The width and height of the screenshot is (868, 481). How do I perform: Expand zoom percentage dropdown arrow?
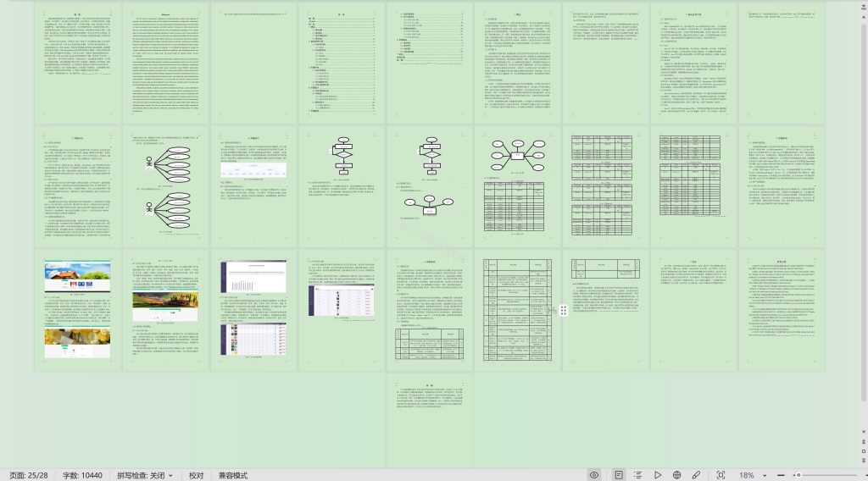click(x=765, y=475)
